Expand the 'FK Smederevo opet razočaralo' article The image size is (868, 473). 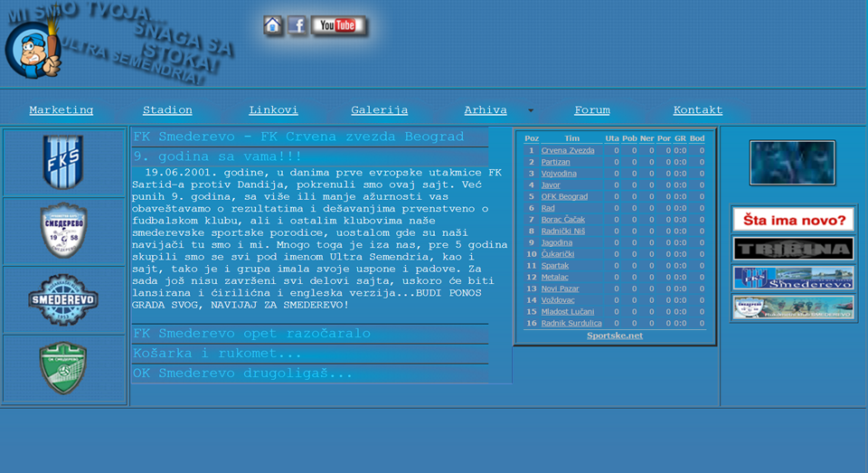(251, 334)
